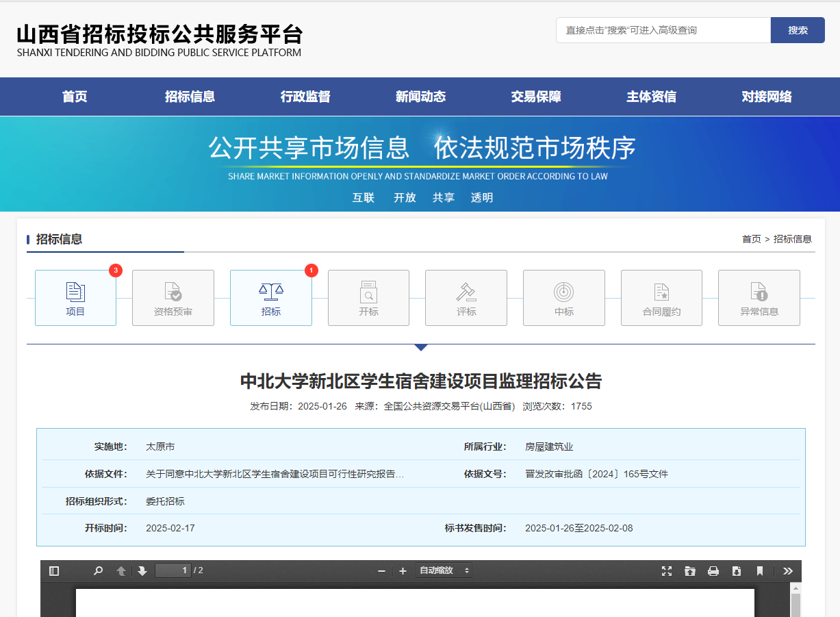Image resolution: width=840 pixels, height=617 pixels.
Task: Go to next PDF page
Action: pyautogui.click(x=142, y=570)
